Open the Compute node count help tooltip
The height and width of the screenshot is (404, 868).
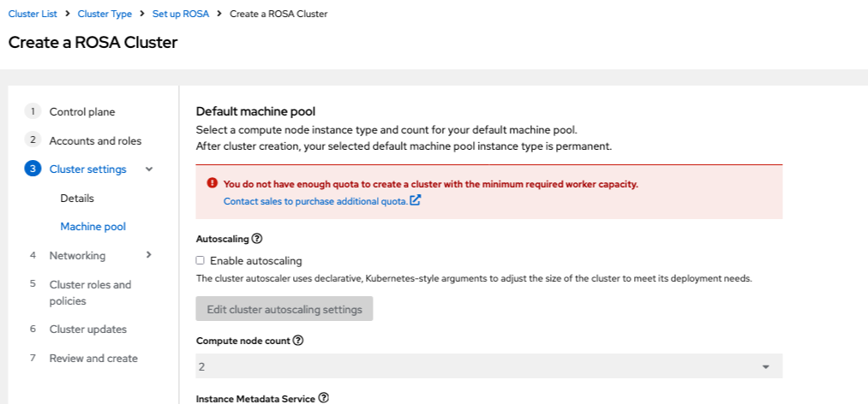[x=298, y=340]
